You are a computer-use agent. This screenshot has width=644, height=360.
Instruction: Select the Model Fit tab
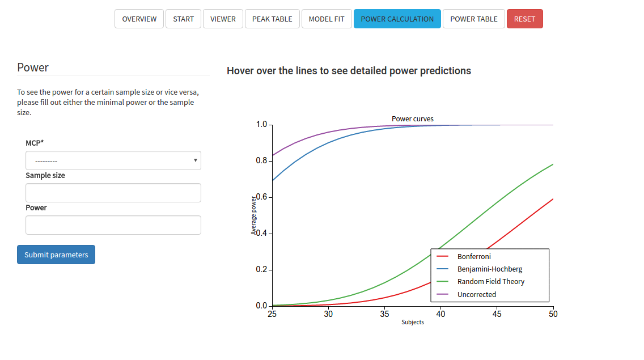pos(327,19)
